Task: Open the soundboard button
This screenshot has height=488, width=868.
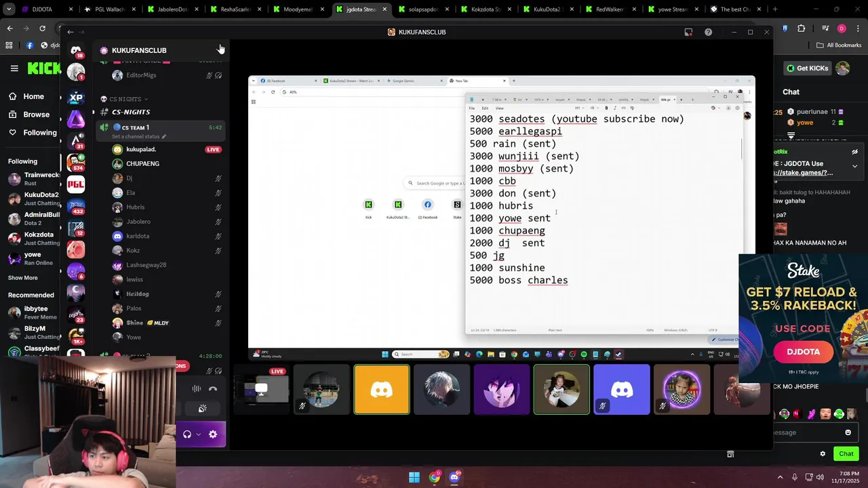Action: pyautogui.click(x=202, y=408)
